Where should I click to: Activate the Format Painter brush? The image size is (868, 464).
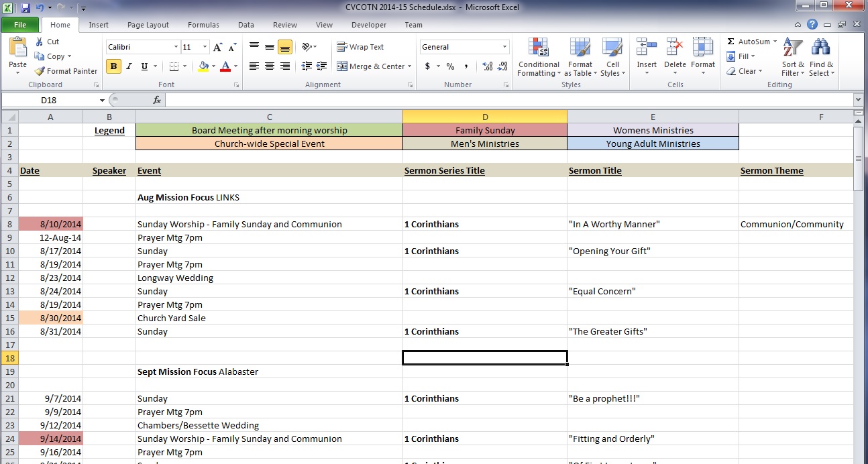click(x=66, y=71)
